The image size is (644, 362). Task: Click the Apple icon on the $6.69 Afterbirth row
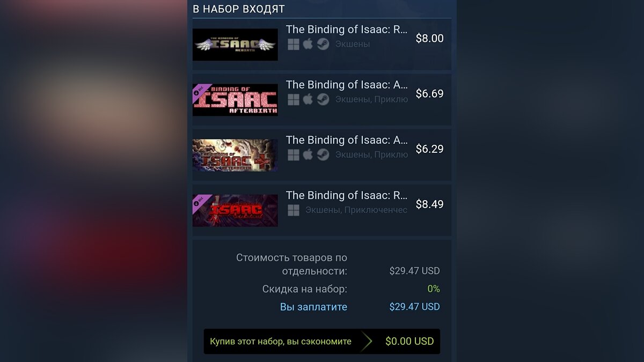(308, 99)
